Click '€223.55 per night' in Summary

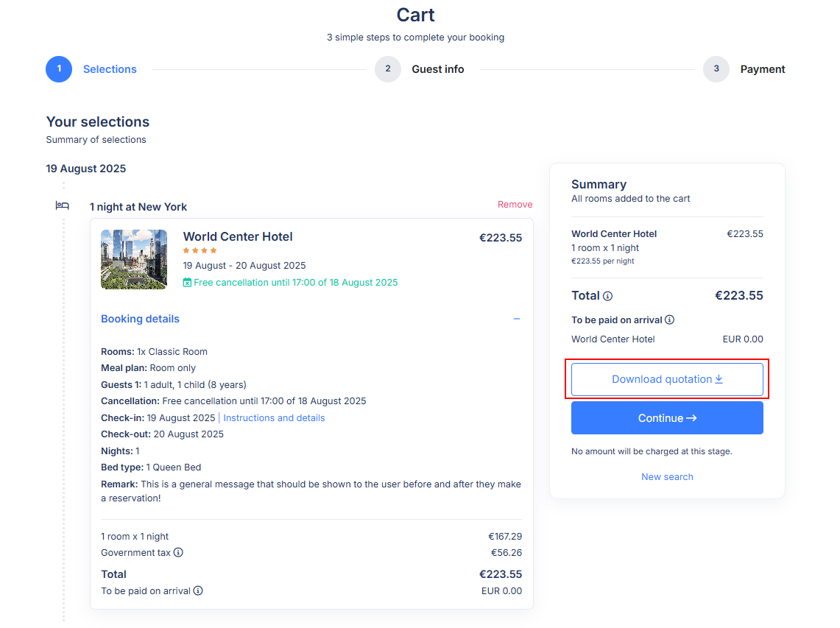click(603, 261)
